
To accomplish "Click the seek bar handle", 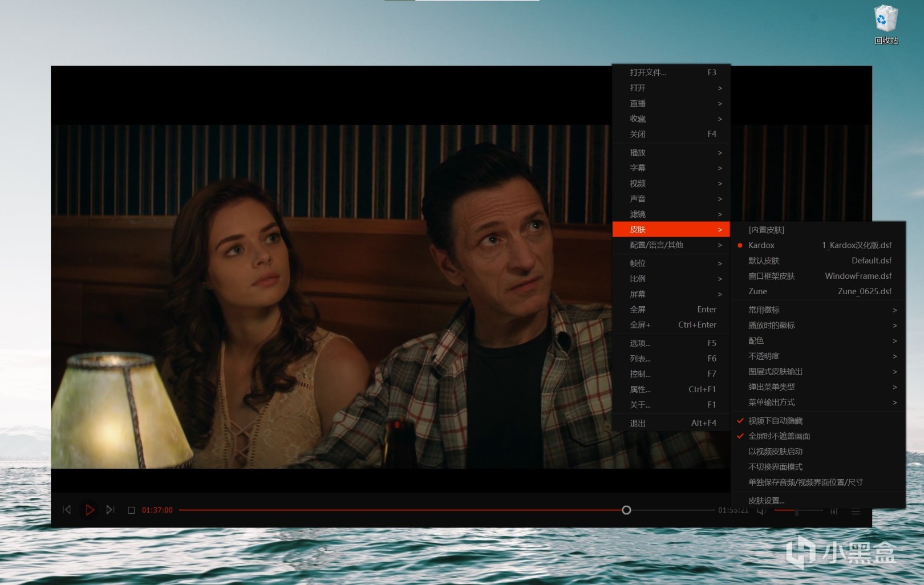I will (x=626, y=510).
